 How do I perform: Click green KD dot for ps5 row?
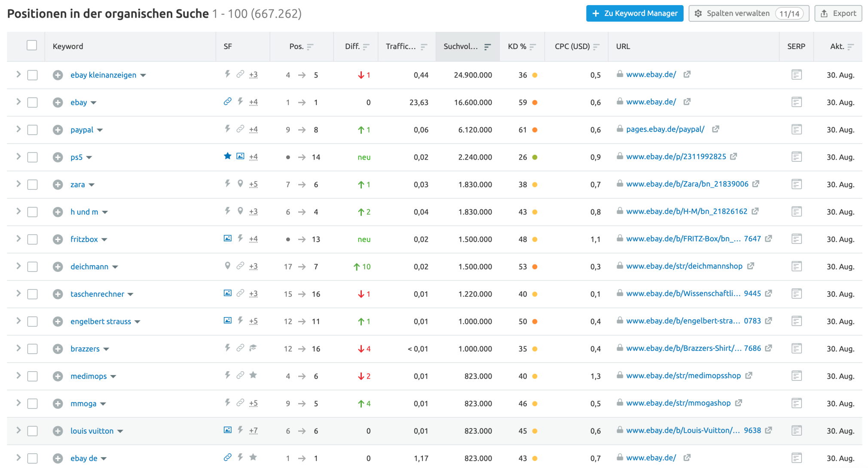click(x=535, y=157)
